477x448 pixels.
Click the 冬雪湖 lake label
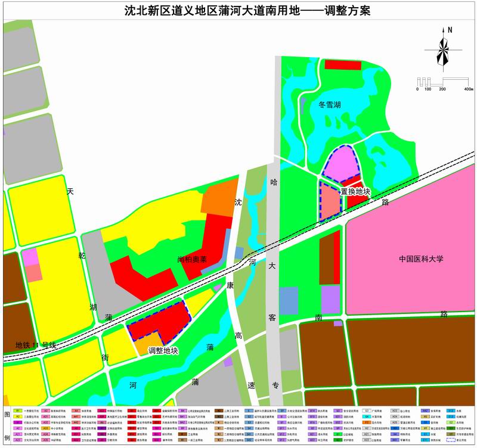[x=330, y=105]
